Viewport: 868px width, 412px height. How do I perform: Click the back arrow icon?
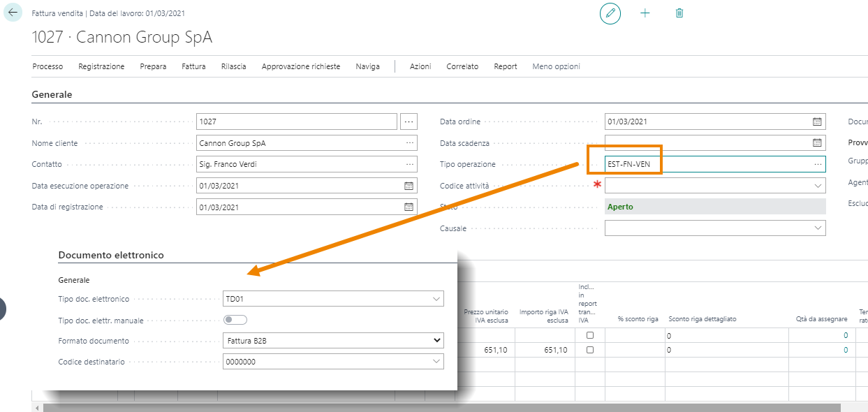tap(13, 13)
